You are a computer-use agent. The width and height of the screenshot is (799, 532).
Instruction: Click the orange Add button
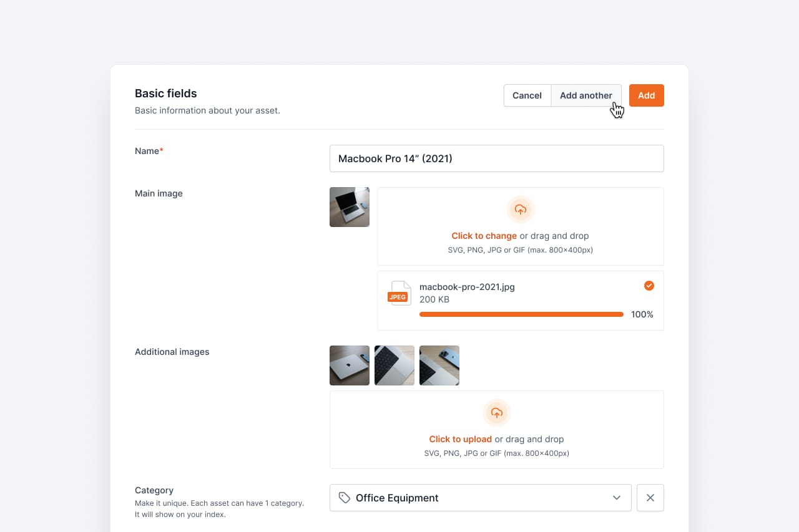[x=646, y=95]
